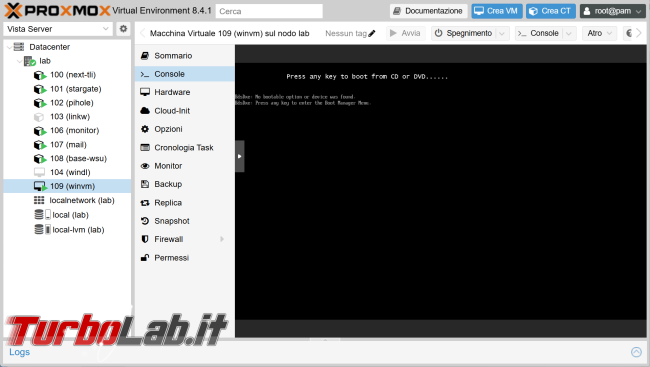This screenshot has height=367, width=650.
Task: Select the 'Datacenter' tree label
Action: [49, 47]
